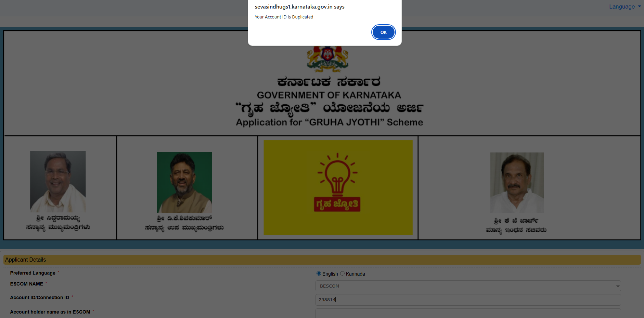Screen dimensions: 644x318
Task: Click the 'Account ID/Connection ID' label
Action: click(x=40, y=297)
